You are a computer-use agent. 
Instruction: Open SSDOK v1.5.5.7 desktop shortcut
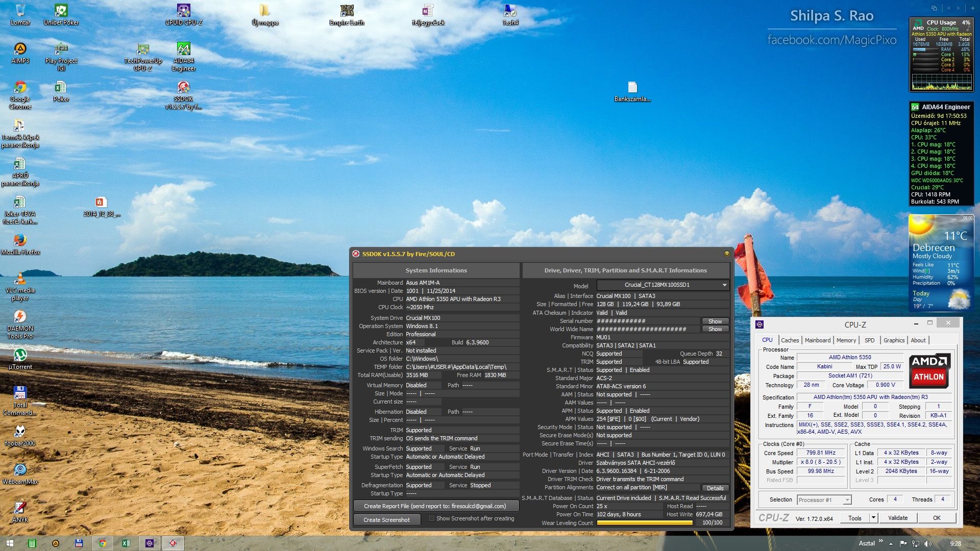click(x=183, y=94)
